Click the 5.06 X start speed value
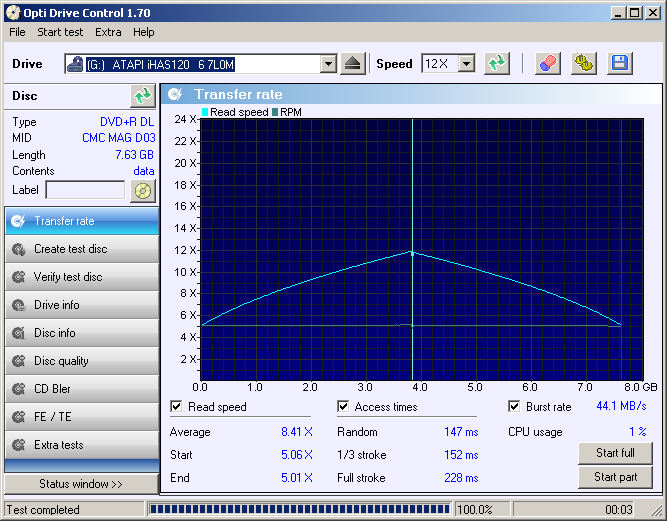This screenshot has height=521, width=667. (x=297, y=455)
